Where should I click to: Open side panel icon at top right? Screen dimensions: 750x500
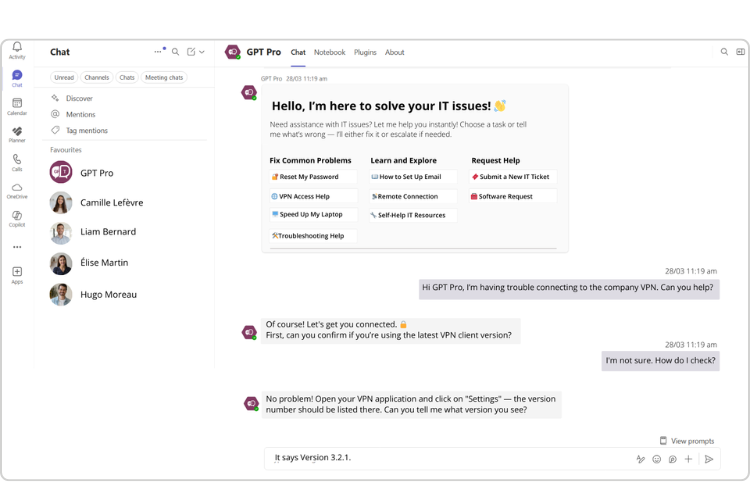coord(740,52)
